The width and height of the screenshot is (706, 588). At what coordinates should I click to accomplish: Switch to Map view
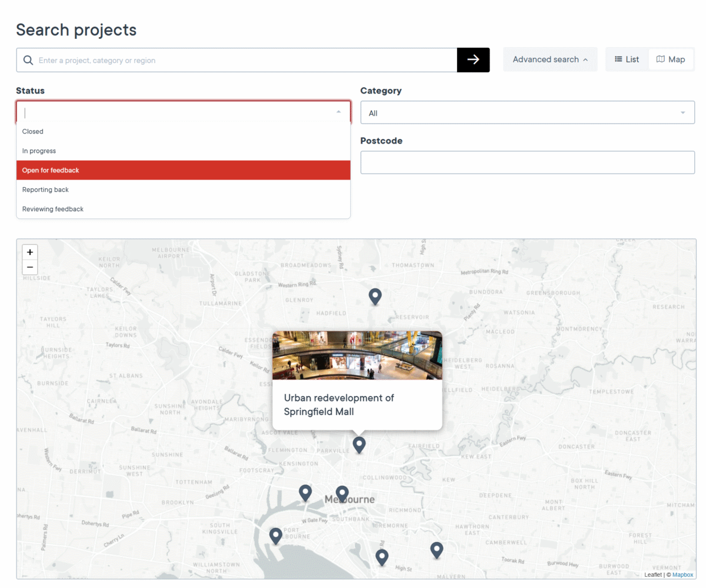click(x=671, y=59)
